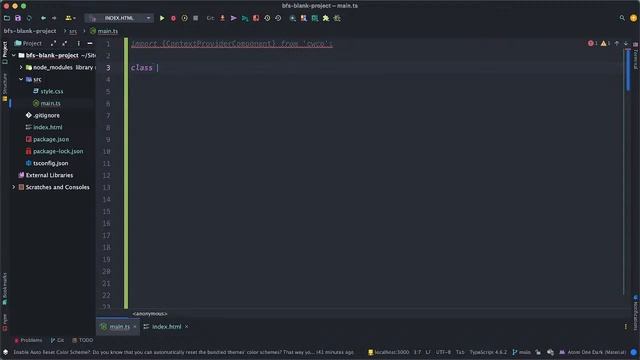640x360 pixels.
Task: Select index.html in project tree
Action: 48,127
